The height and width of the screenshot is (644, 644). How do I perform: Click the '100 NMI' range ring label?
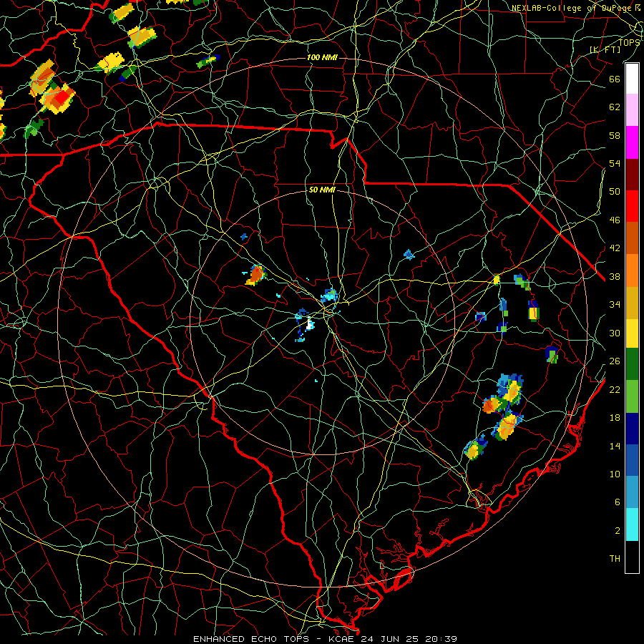point(322,57)
